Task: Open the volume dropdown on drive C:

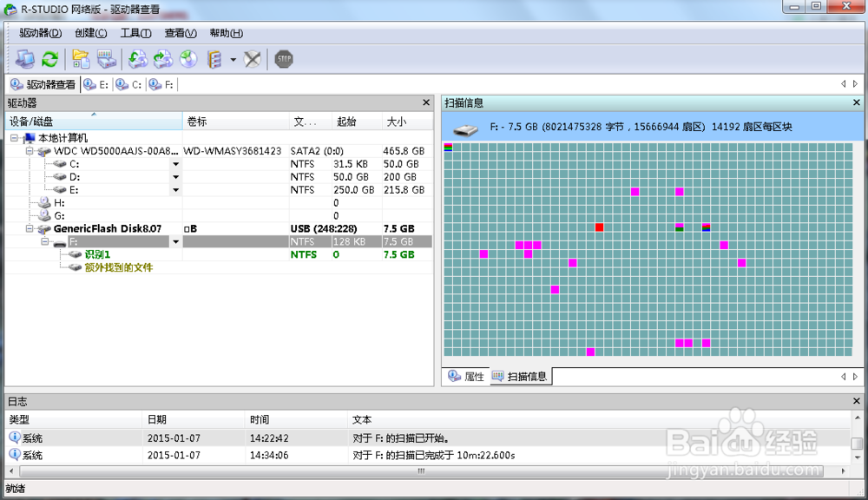Action: click(176, 163)
